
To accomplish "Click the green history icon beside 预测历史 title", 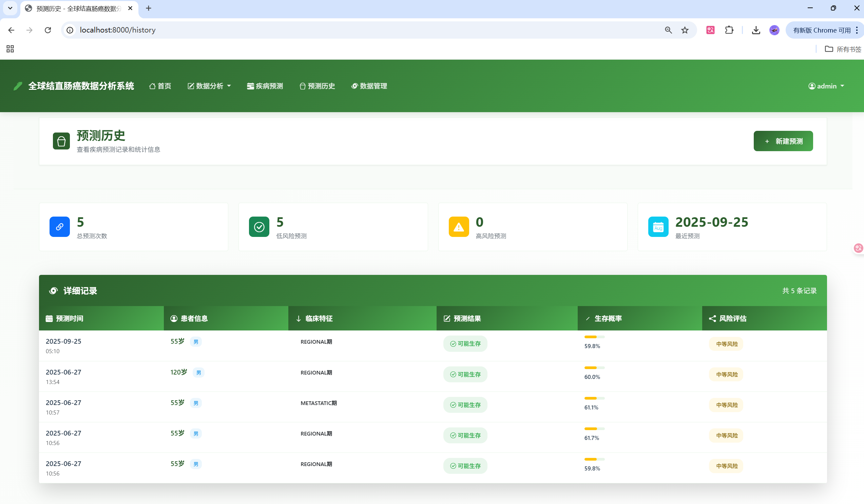I will pyautogui.click(x=61, y=141).
